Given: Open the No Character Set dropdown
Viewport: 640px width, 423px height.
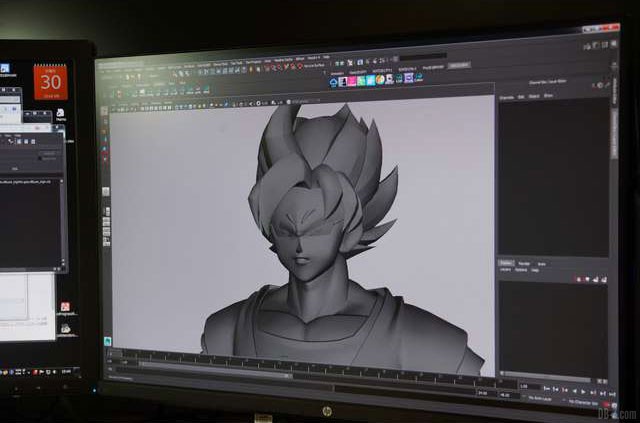Looking at the screenshot, I should pyautogui.click(x=583, y=403).
